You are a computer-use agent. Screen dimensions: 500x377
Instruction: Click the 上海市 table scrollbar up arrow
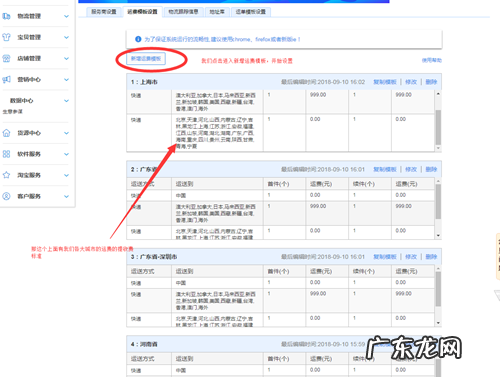[x=438, y=94]
